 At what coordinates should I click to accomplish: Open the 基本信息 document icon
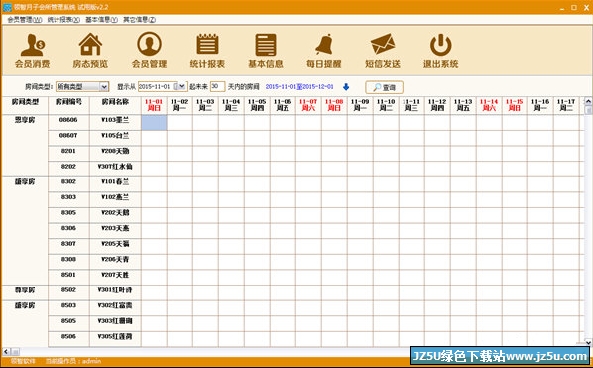266,51
